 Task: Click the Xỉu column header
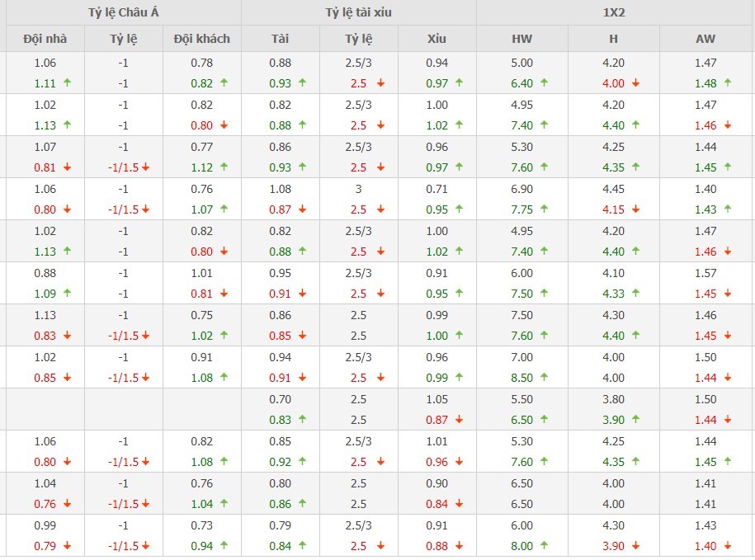coord(436,39)
